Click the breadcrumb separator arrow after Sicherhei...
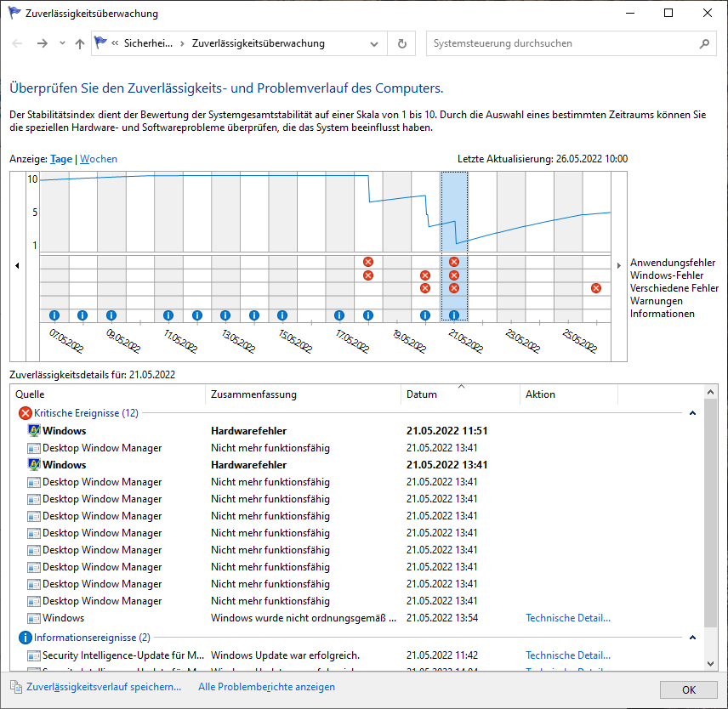Viewport: 728px width, 709px height. point(183,43)
